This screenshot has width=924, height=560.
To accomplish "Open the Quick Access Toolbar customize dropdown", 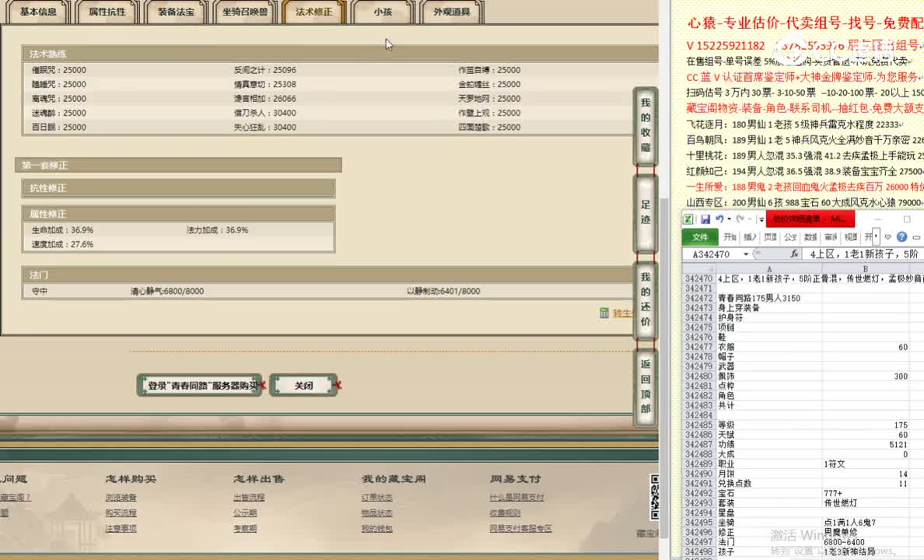I will point(761,219).
